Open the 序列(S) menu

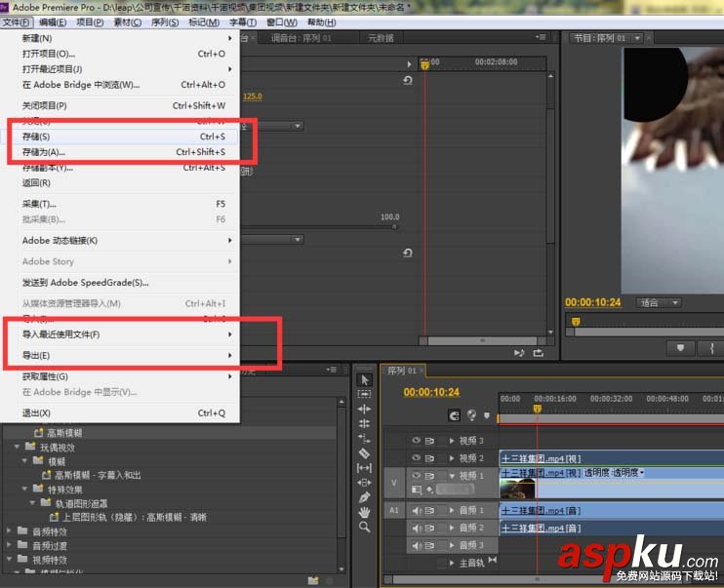pos(165,22)
